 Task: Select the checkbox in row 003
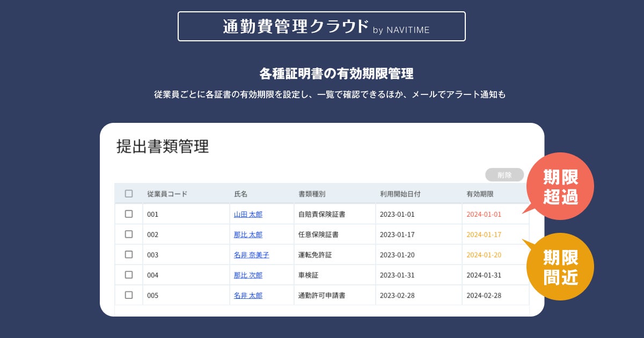[x=129, y=254]
